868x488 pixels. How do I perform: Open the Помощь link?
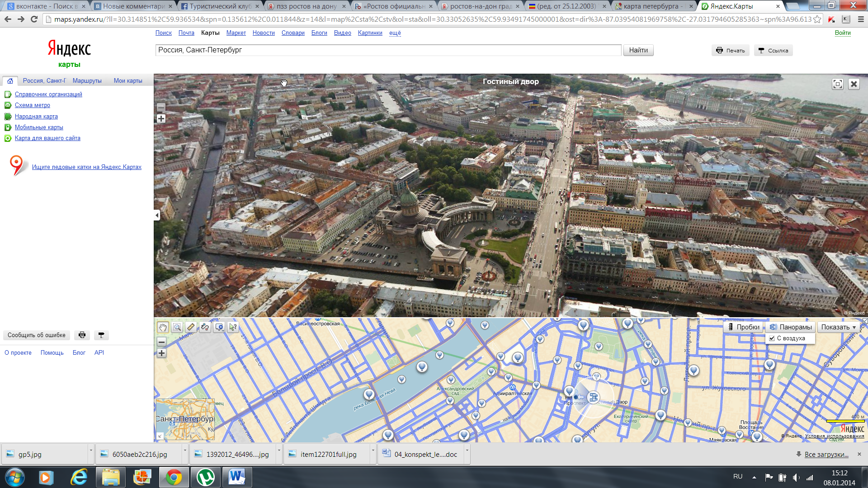click(52, 353)
